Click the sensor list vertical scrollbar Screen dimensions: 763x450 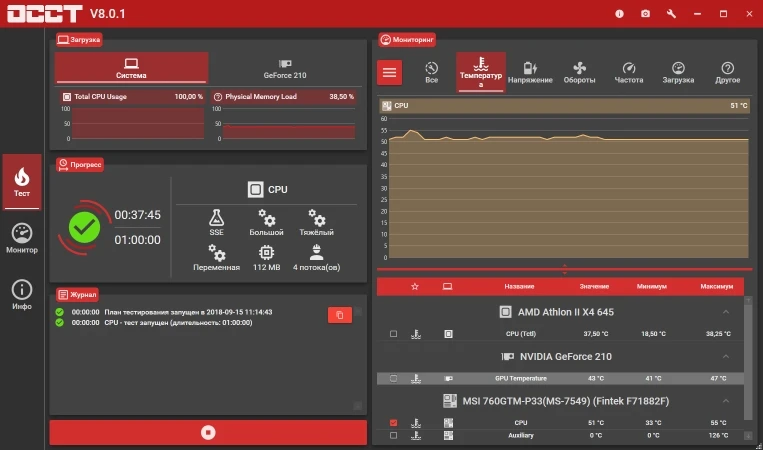point(748,361)
